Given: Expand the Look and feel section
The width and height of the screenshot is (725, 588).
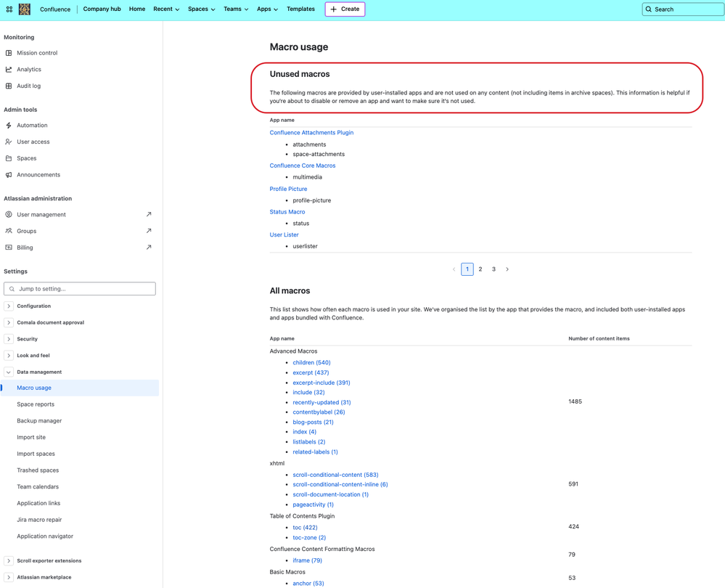Looking at the screenshot, I should [8, 355].
